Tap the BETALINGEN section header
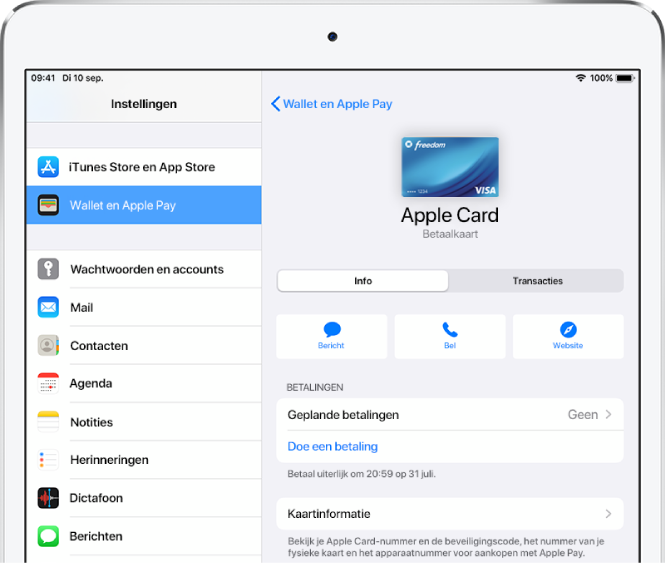 pyautogui.click(x=315, y=387)
